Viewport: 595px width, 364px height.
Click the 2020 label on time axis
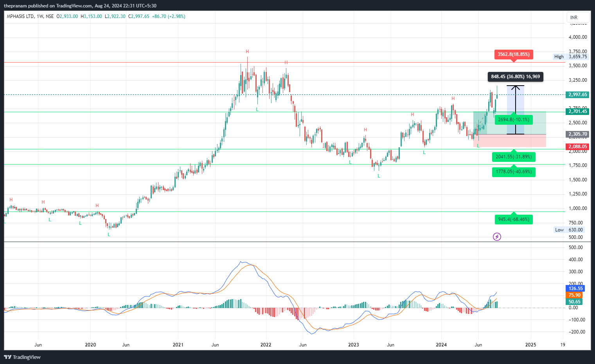(90, 345)
